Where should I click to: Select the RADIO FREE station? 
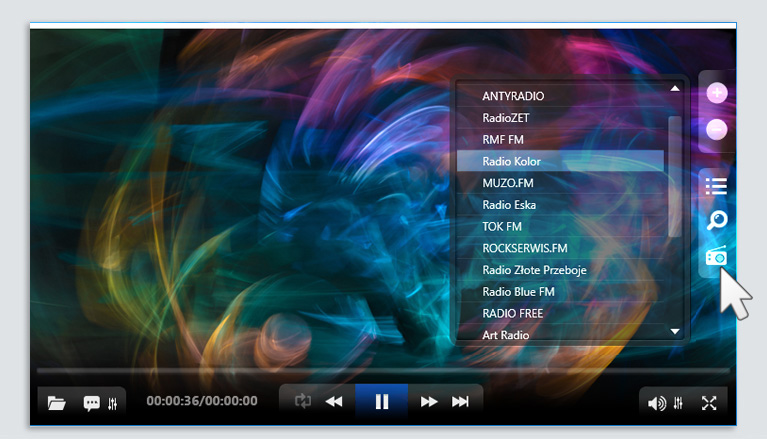(560, 313)
